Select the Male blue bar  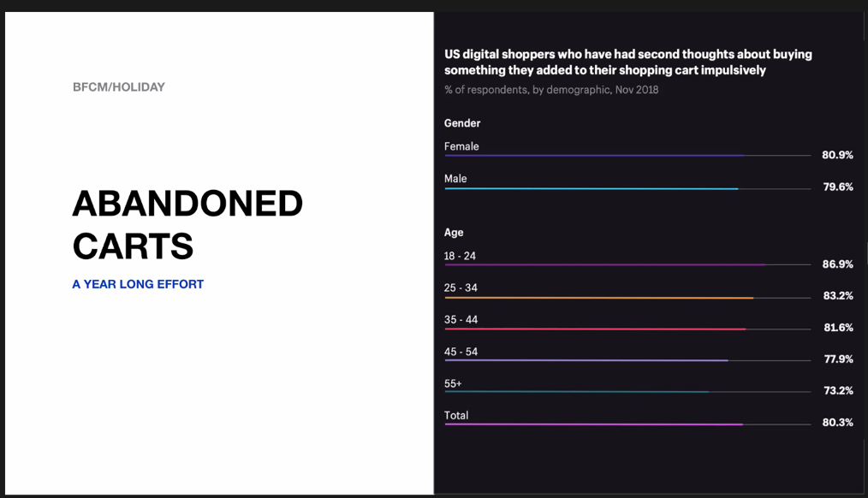point(592,189)
